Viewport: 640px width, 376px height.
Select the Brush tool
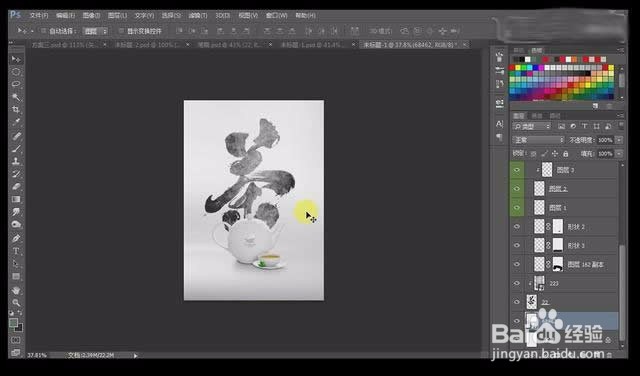click(16, 149)
